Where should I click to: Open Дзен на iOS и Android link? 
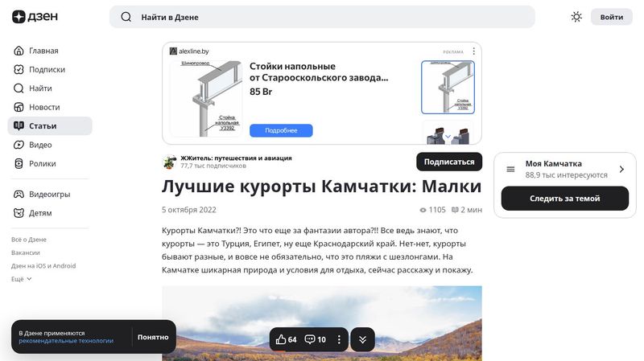pos(43,266)
